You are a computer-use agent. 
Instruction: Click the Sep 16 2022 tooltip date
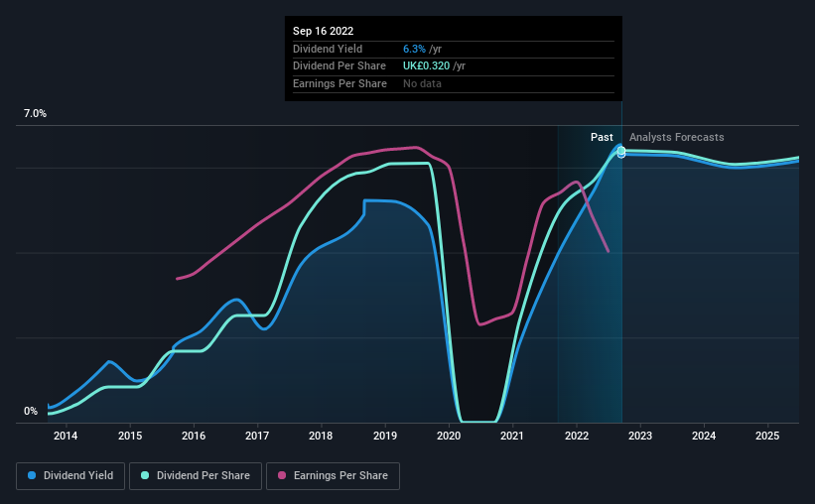323,31
